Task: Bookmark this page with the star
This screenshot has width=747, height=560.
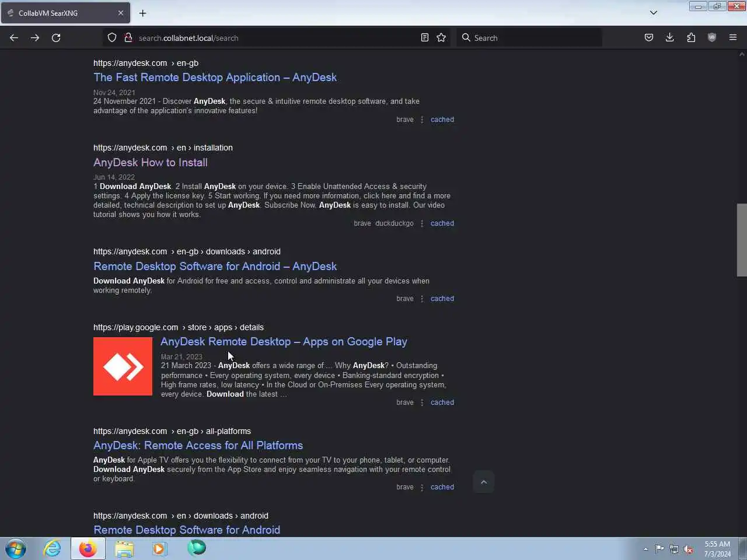Action: point(441,38)
